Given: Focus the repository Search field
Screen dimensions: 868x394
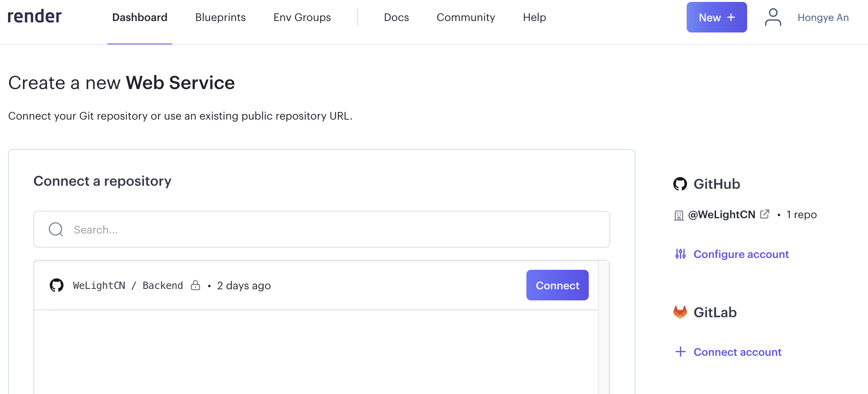Looking at the screenshot, I should pos(322,229).
